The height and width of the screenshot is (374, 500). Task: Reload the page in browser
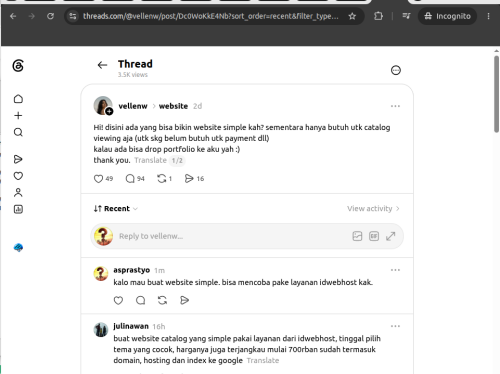click(x=50, y=16)
